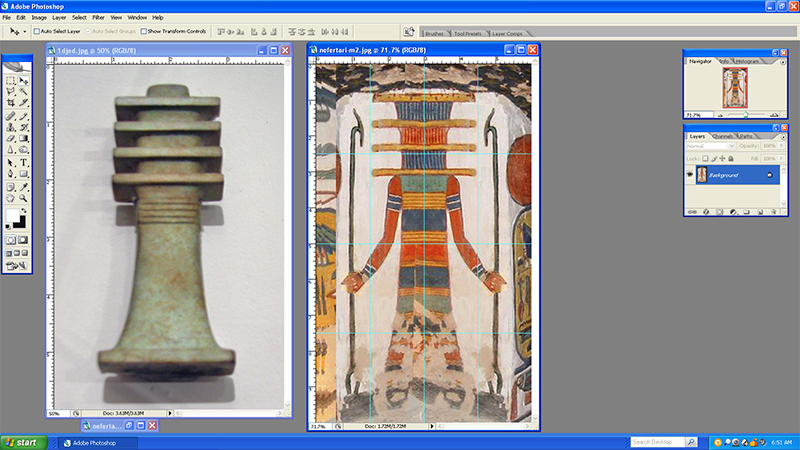Screen dimensions: 800x450
Task: Enable the Auto Select Layer checkbox
Action: pos(37,31)
